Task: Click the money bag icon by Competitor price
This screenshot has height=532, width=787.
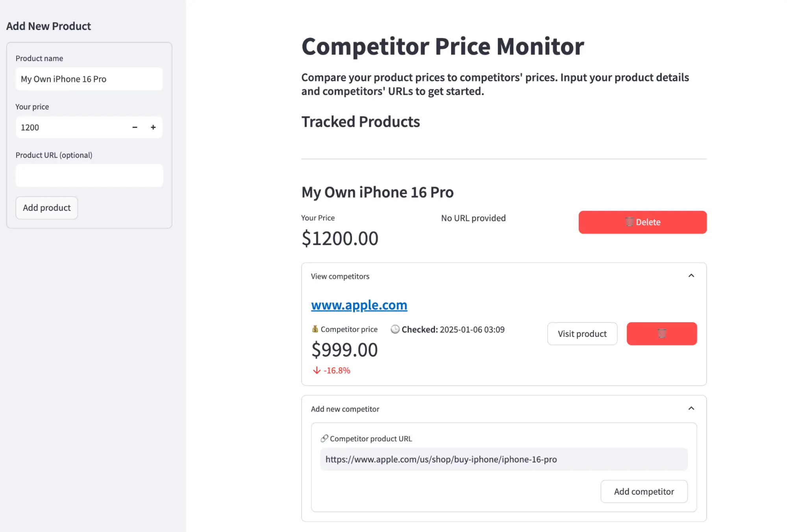Action: point(315,329)
